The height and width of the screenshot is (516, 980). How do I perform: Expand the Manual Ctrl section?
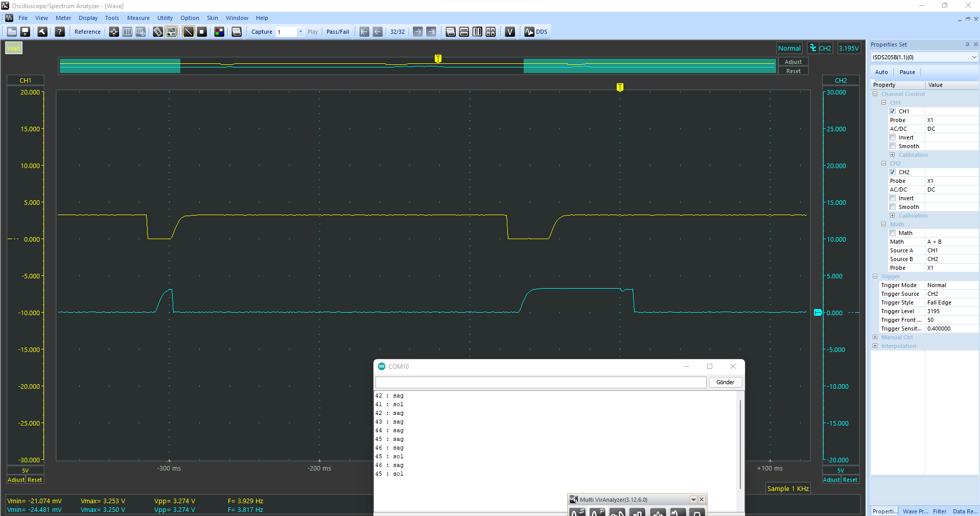pos(875,337)
